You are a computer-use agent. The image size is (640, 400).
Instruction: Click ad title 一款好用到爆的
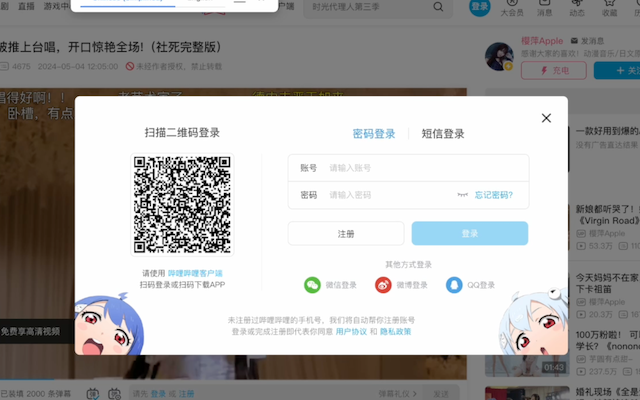[608, 131]
